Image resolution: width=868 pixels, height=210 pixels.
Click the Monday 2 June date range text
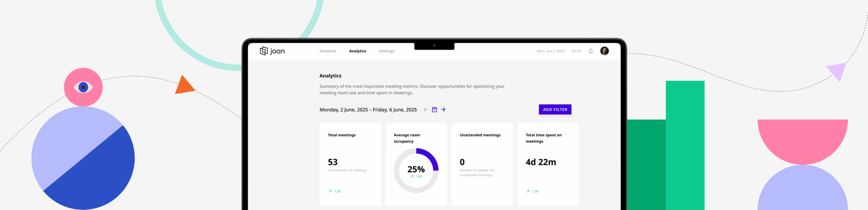click(368, 110)
